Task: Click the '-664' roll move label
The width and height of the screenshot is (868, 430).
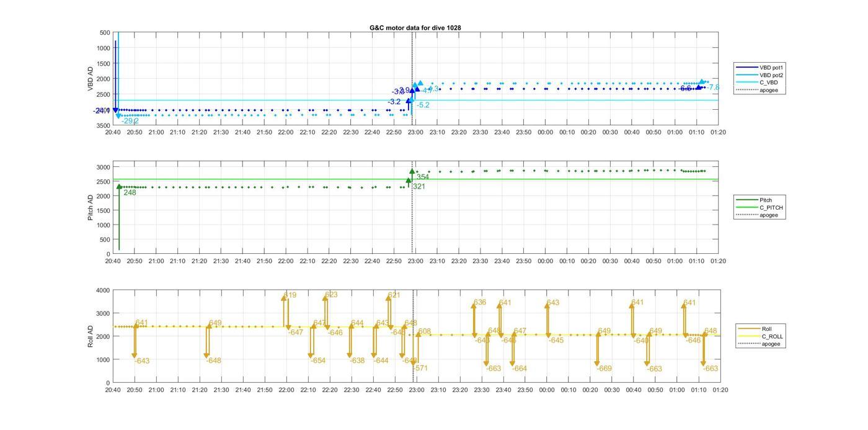Action: [x=519, y=369]
